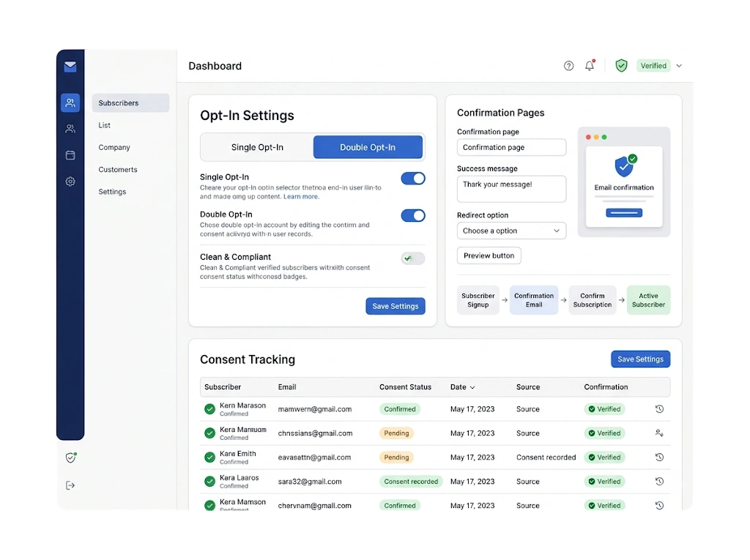The width and height of the screenshot is (750, 560).
Task: Click the Source column header
Action: [528, 387]
